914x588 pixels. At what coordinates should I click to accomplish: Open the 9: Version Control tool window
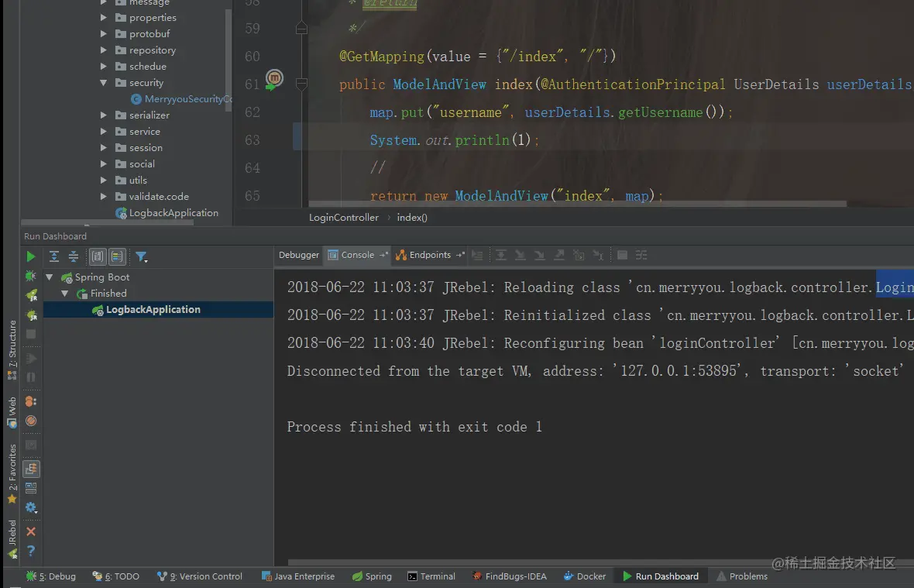[x=199, y=576]
